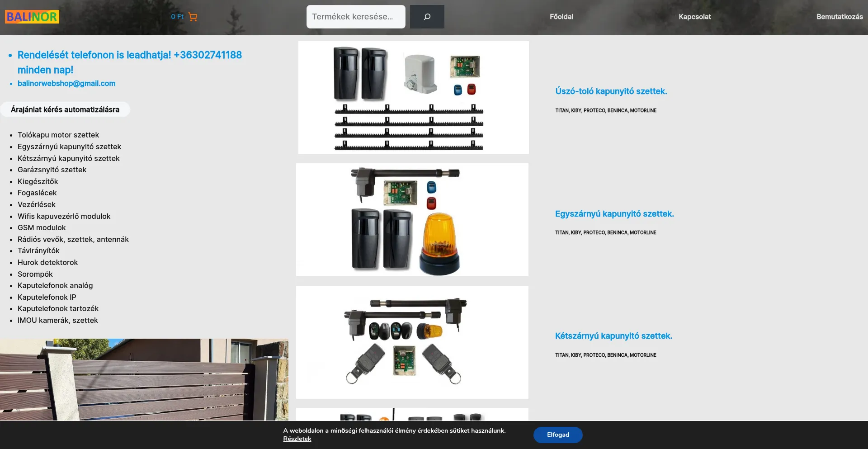Go to the Főoldal menu item
This screenshot has width=868, height=449.
point(561,17)
